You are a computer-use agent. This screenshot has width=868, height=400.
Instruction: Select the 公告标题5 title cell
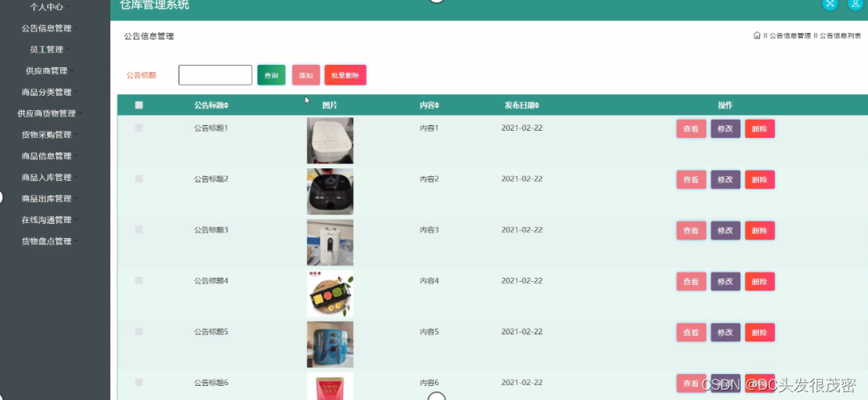(211, 332)
